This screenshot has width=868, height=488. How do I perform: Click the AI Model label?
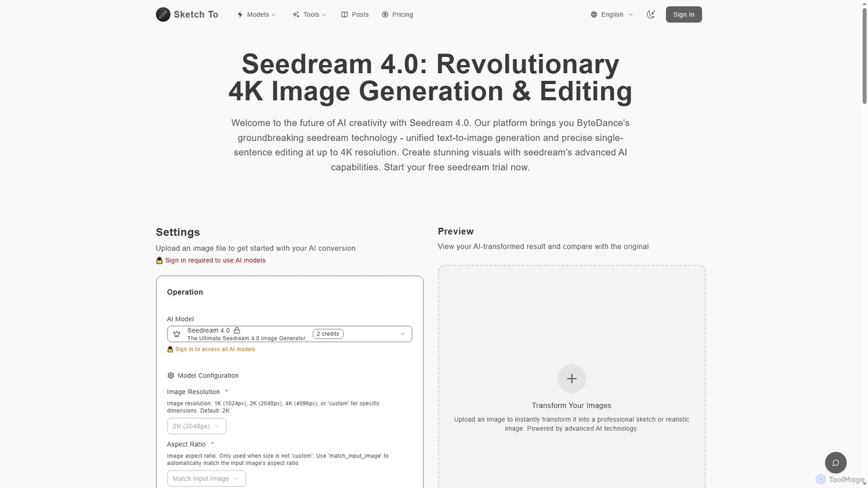(x=180, y=319)
